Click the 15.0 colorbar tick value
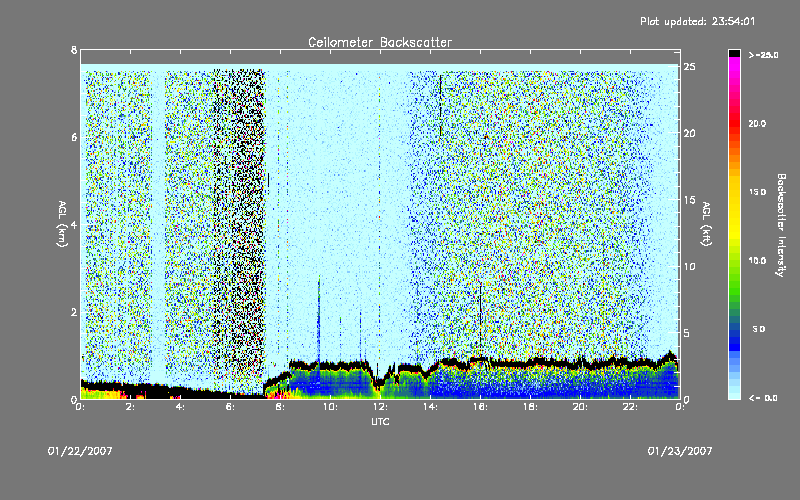The width and height of the screenshot is (800, 500). pyautogui.click(x=757, y=192)
